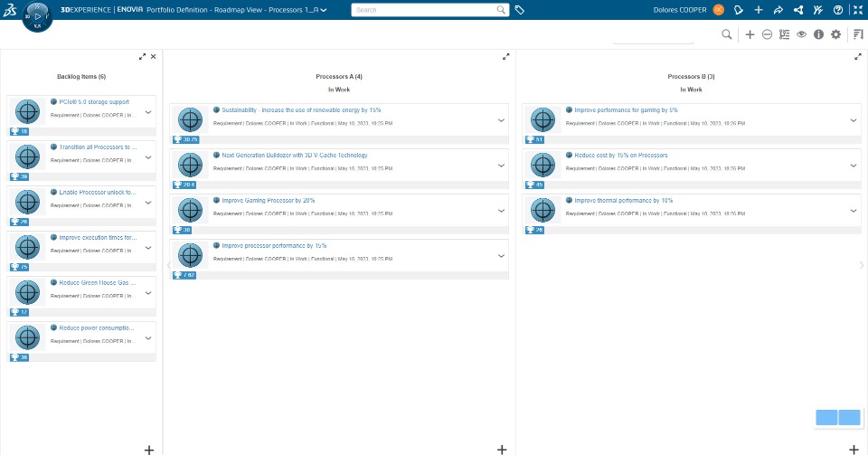Expand the Reduce power consumption card
Screen dimensions: 868x455
pos(148,338)
